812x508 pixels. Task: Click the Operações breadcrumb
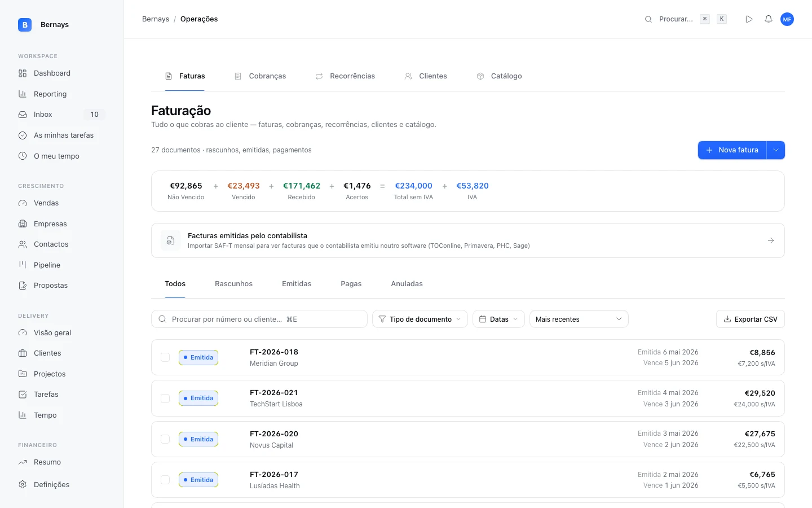[x=199, y=19]
